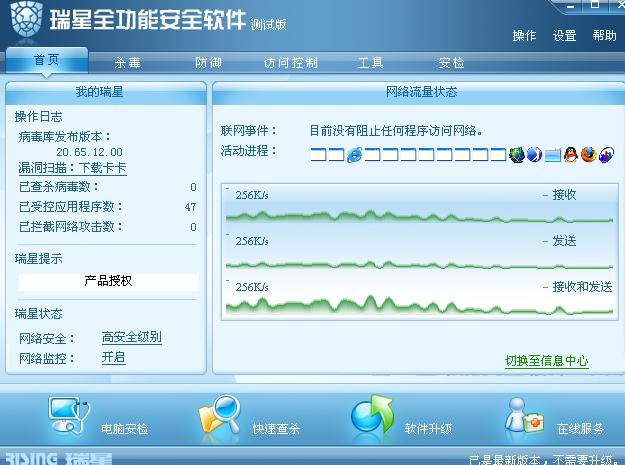The image size is (625, 465).
Task: Open the 安检 tab
Action: click(451, 63)
